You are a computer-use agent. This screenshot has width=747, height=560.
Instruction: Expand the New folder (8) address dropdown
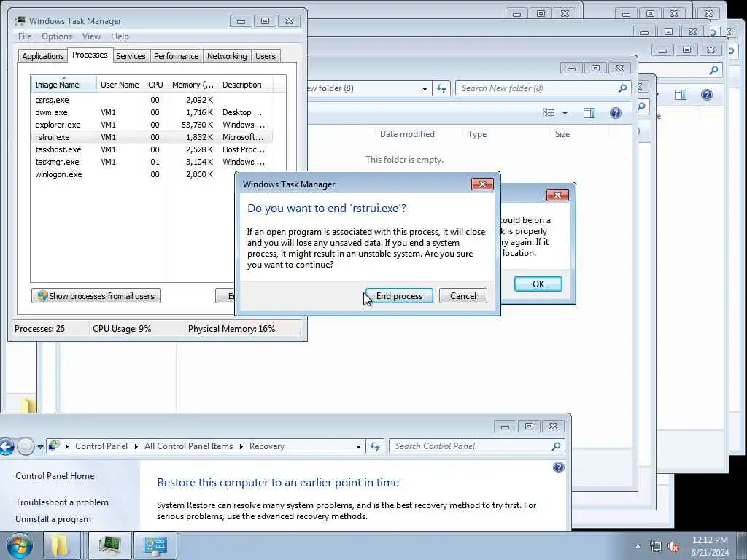click(425, 88)
